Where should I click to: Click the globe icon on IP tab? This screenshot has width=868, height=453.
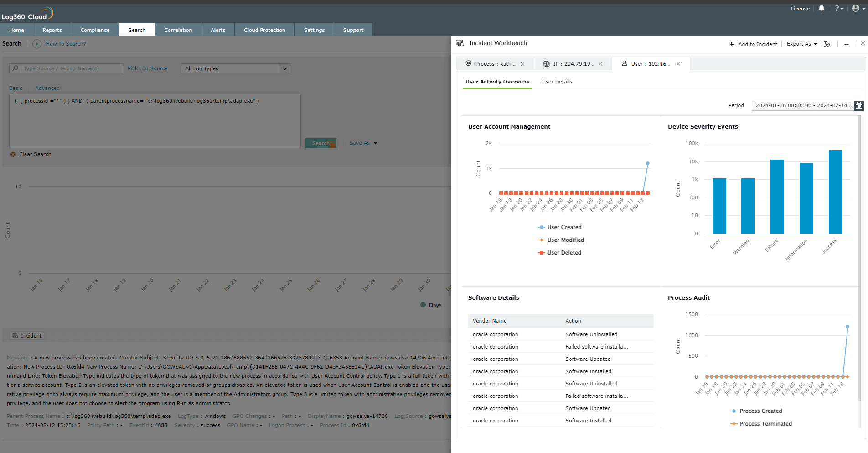click(x=546, y=64)
